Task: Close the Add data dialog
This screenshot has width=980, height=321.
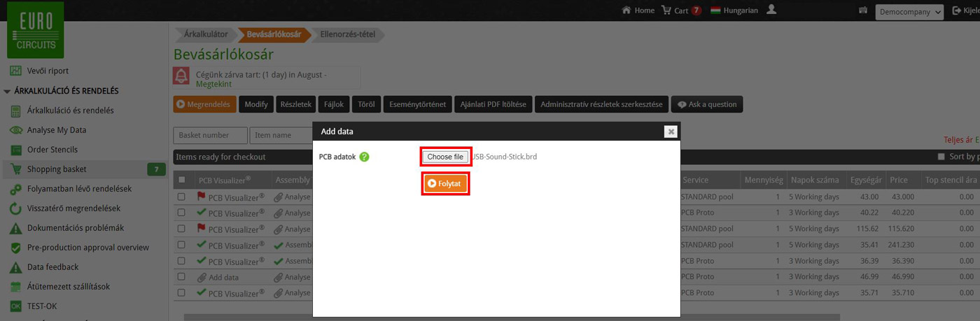Action: (x=671, y=131)
